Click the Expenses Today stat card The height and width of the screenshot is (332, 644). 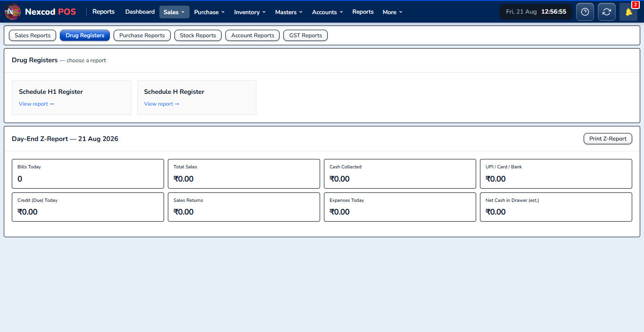(400, 207)
